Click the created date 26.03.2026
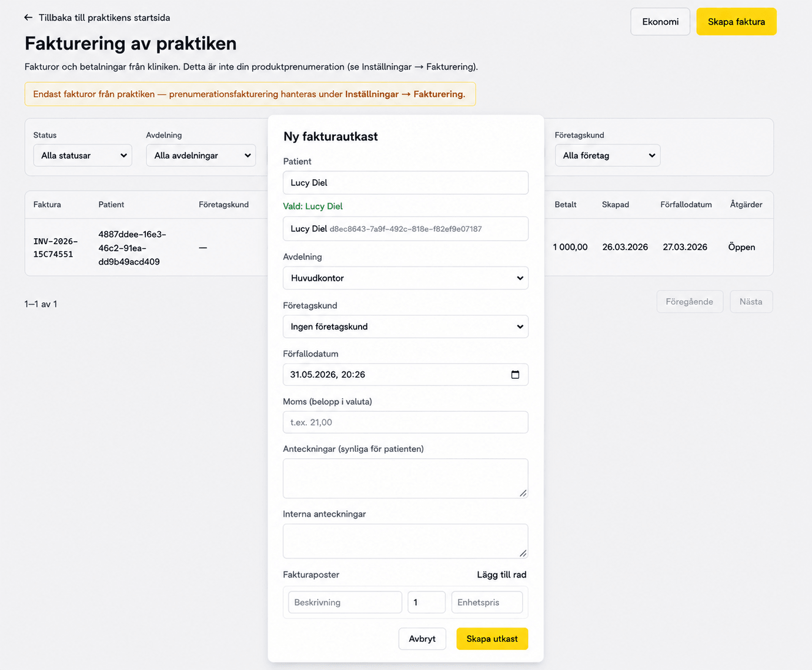Image resolution: width=812 pixels, height=670 pixels. [625, 247]
